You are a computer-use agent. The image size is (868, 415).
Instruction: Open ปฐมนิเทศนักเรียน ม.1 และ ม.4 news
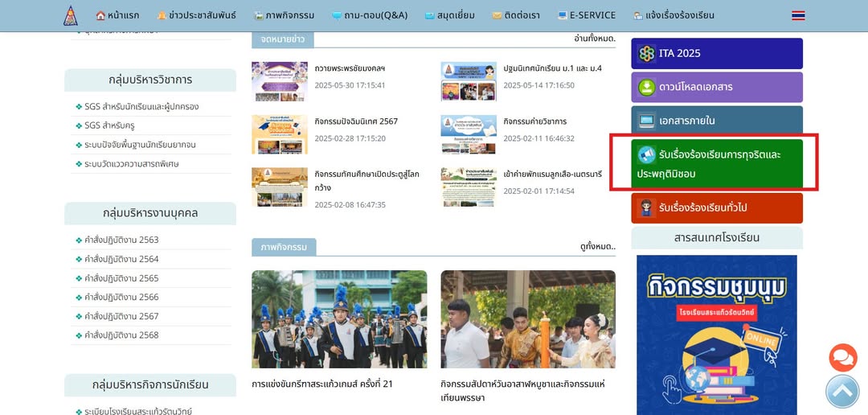pyautogui.click(x=552, y=68)
